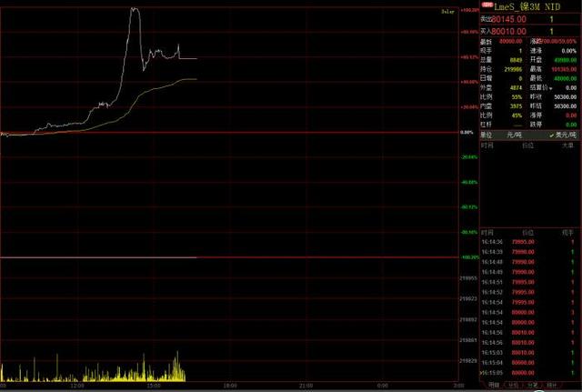Click the red badge beside LmeS_镍3M title
Screen dimensions: 582x392
(487, 5)
